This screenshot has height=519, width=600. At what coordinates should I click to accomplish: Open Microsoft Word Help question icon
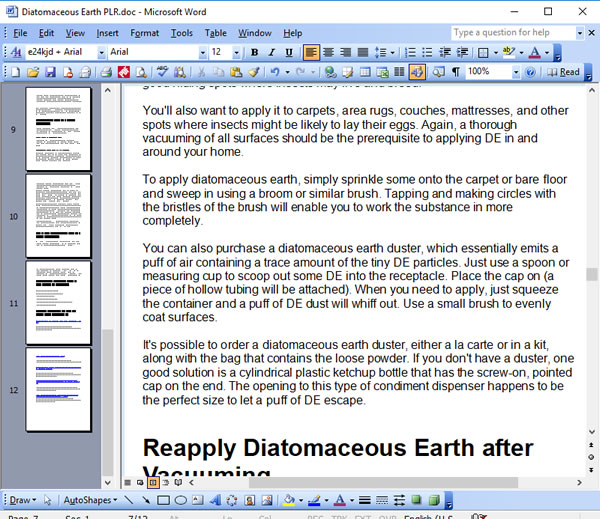(x=530, y=72)
